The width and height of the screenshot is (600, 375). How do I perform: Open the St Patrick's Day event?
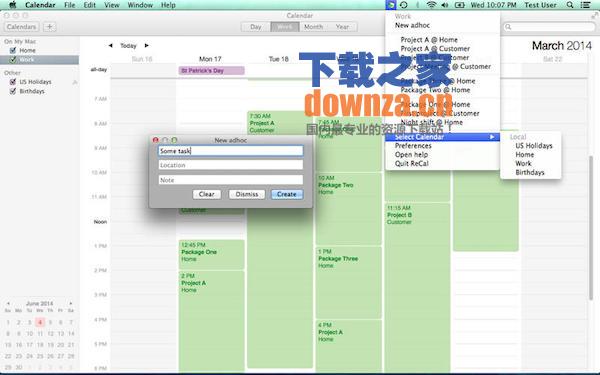tap(211, 70)
